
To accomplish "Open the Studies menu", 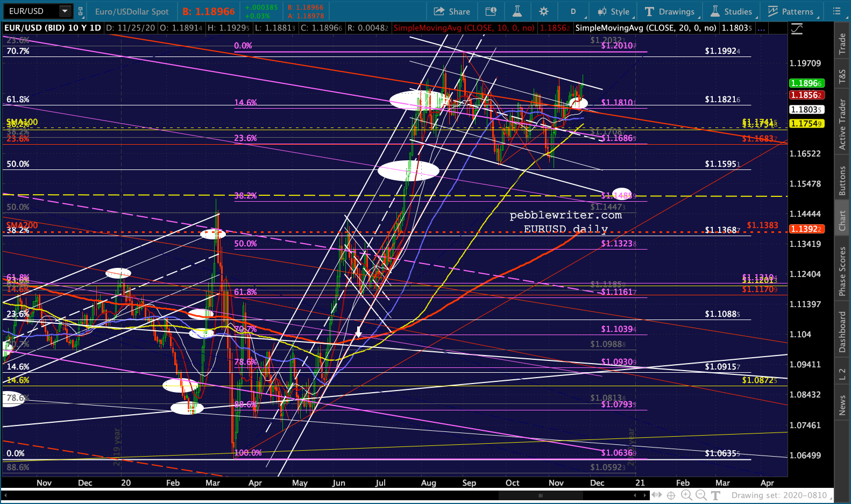I will coord(732,11).
